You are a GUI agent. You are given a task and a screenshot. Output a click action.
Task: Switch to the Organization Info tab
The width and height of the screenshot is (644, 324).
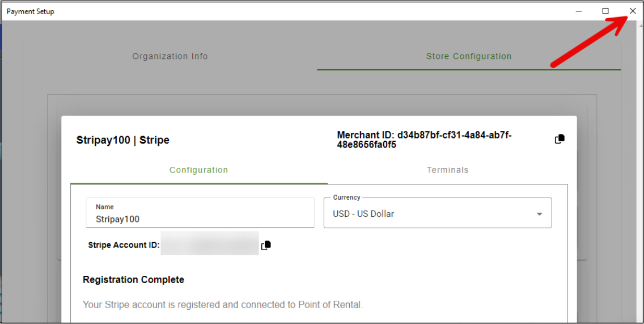pos(170,56)
